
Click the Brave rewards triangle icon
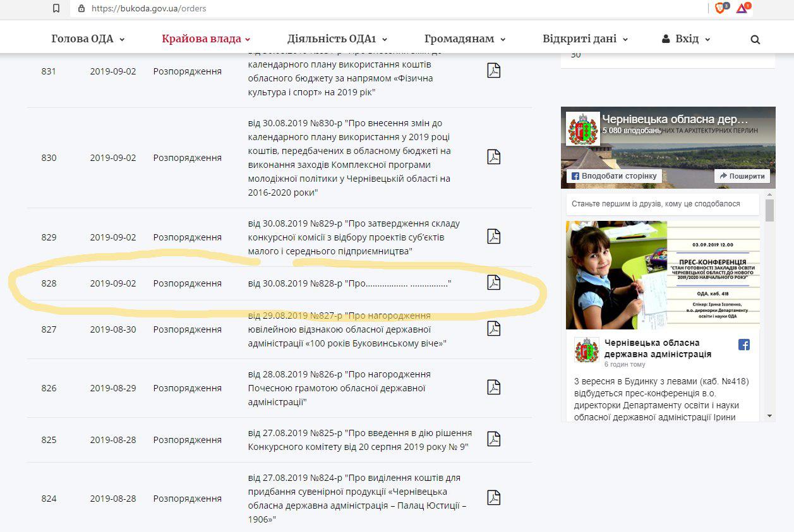pos(742,8)
